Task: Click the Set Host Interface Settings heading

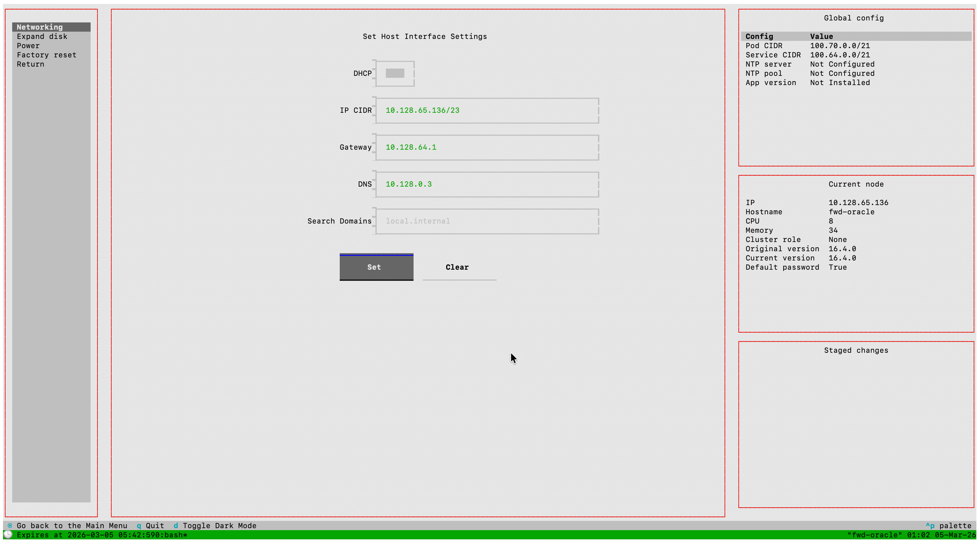Action: (x=424, y=37)
